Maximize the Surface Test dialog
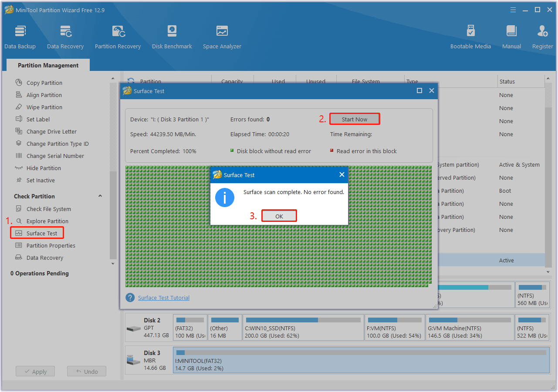 [419, 90]
